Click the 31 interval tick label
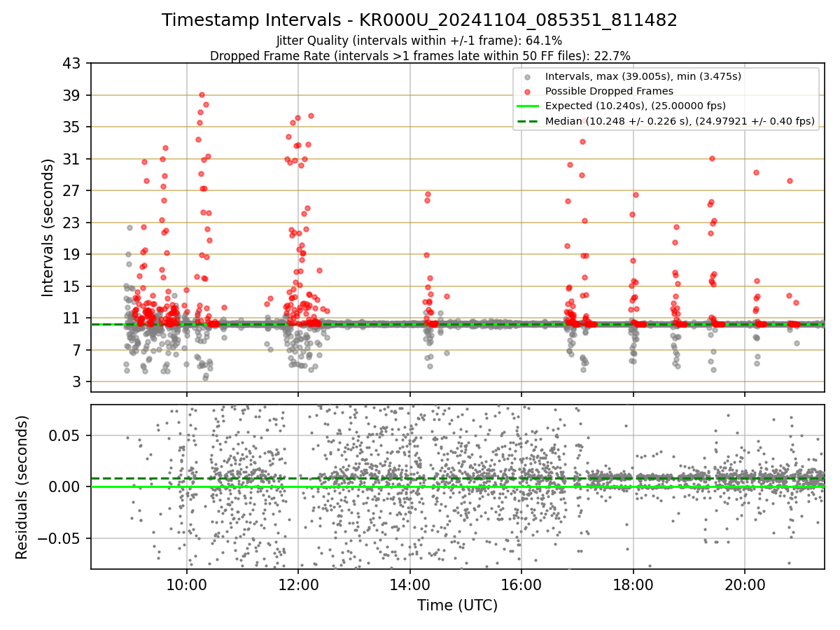 click(73, 159)
